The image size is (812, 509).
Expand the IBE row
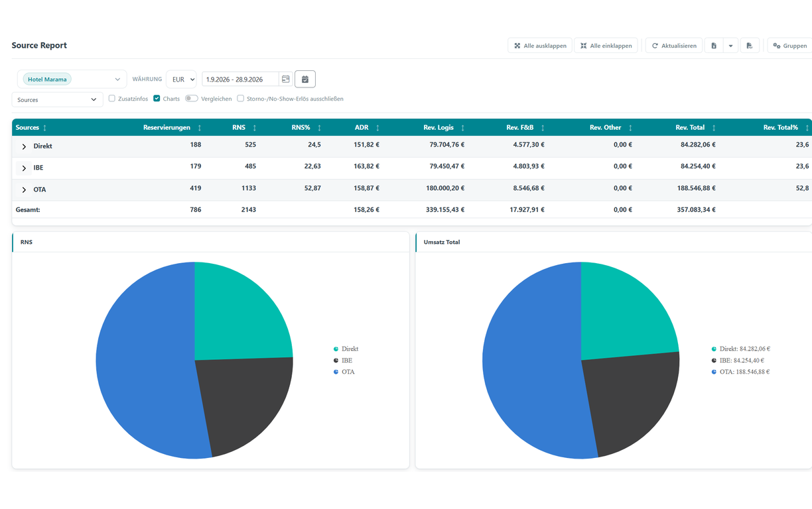[x=24, y=168]
